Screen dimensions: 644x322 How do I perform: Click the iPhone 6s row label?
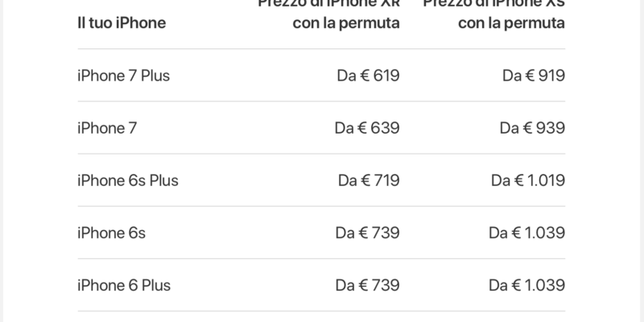tap(111, 233)
